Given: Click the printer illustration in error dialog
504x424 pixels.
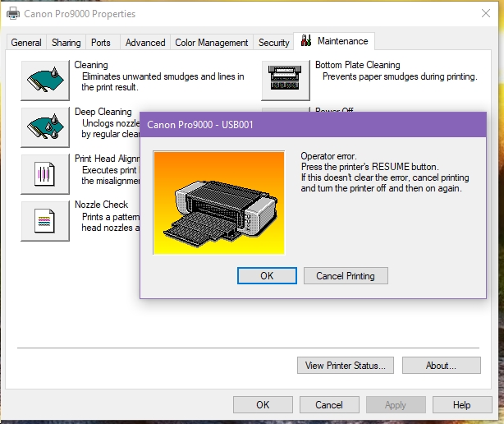Looking at the screenshot, I should [218, 202].
